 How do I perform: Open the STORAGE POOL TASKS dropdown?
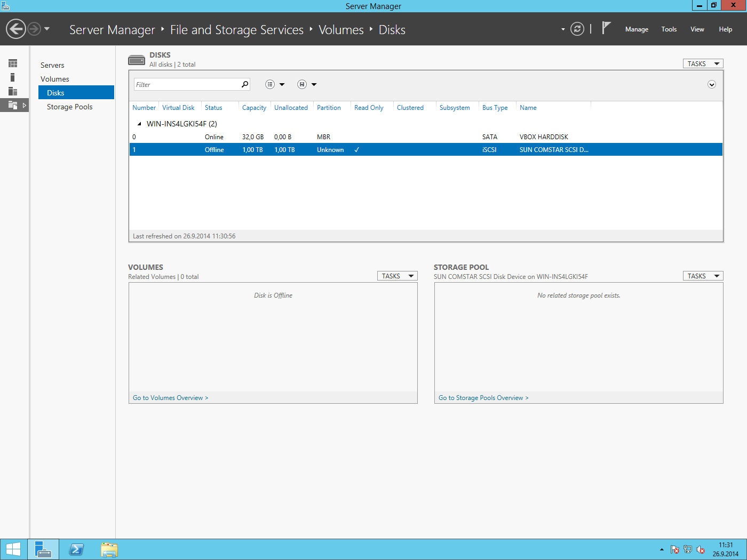[x=703, y=276]
